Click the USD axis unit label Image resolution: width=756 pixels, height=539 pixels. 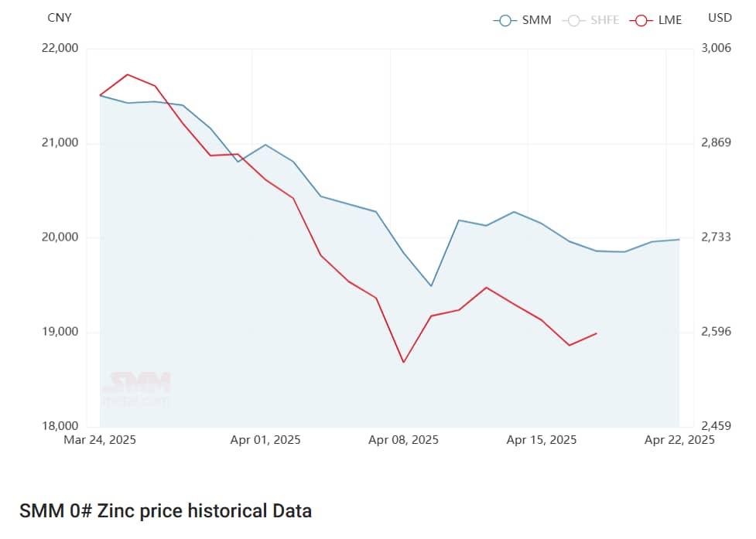pyautogui.click(x=720, y=18)
